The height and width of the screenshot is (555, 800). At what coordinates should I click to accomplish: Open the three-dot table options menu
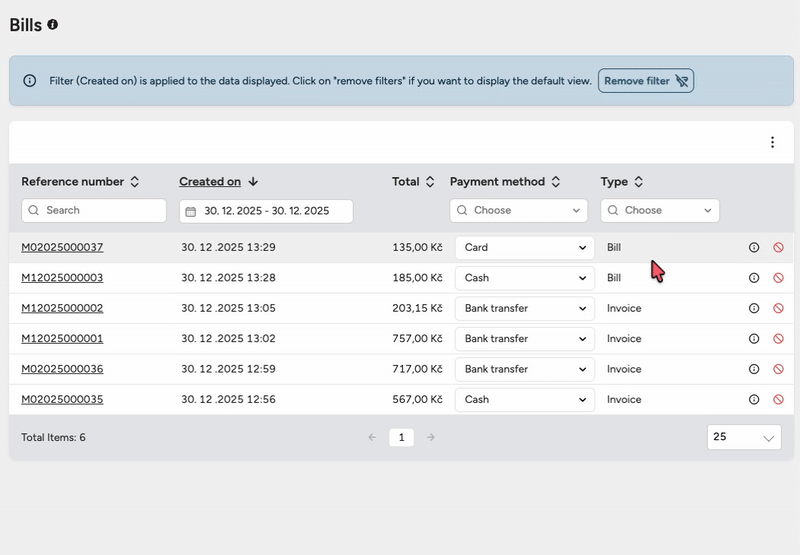point(772,142)
